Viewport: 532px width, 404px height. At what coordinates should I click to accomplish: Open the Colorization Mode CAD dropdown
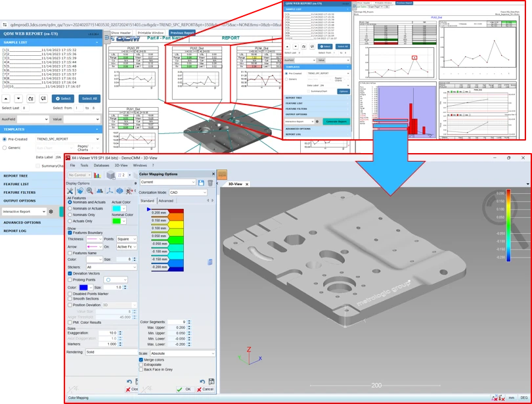click(x=188, y=192)
